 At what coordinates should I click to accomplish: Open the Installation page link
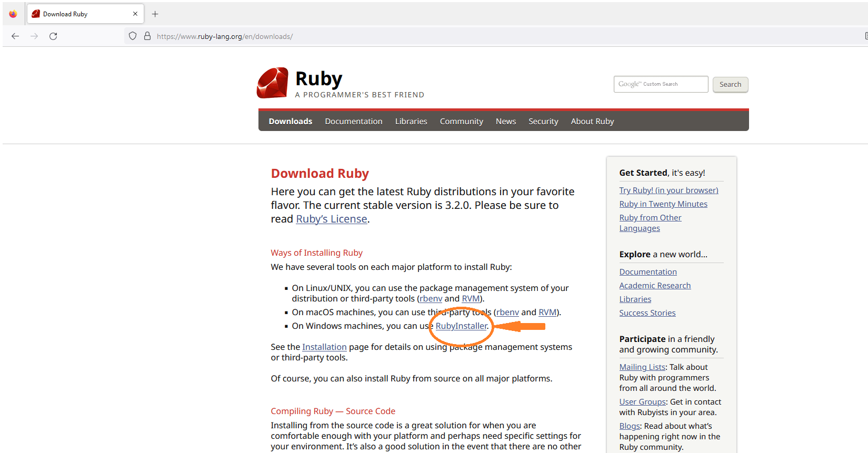324,347
